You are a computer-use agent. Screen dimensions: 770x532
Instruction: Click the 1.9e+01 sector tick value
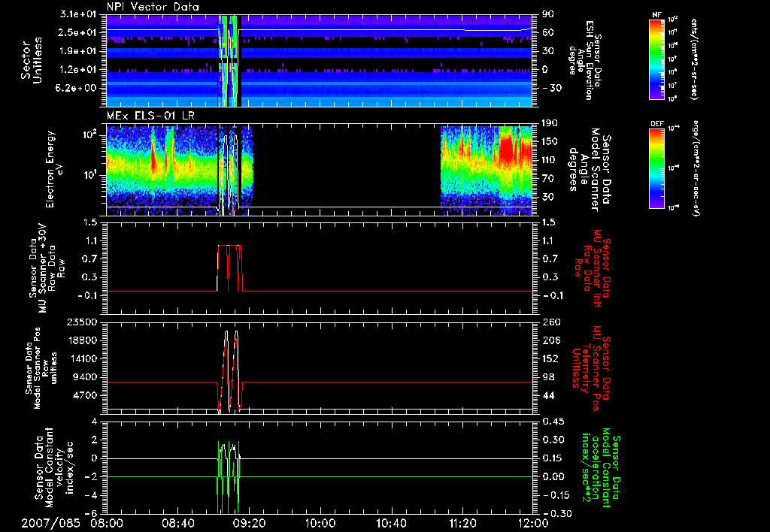pyautogui.click(x=78, y=51)
